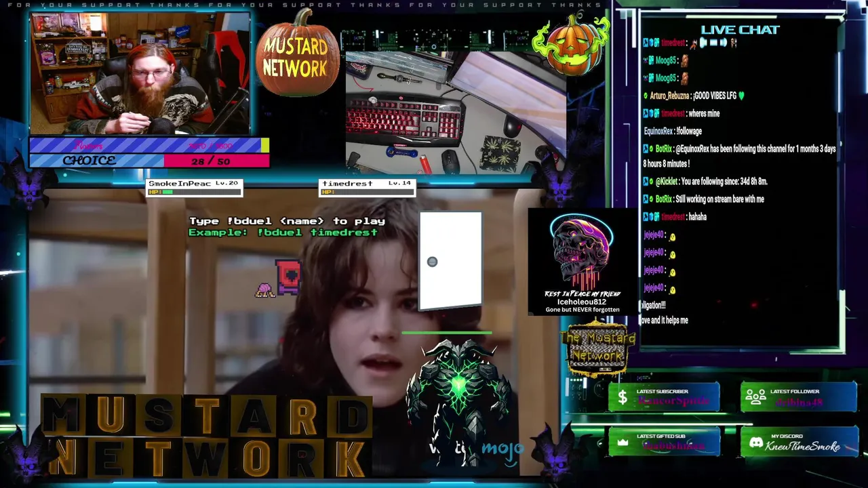Click timedrest's 'wheres mine' chat message
Screen dimensions: 868x488
pyautogui.click(x=682, y=113)
